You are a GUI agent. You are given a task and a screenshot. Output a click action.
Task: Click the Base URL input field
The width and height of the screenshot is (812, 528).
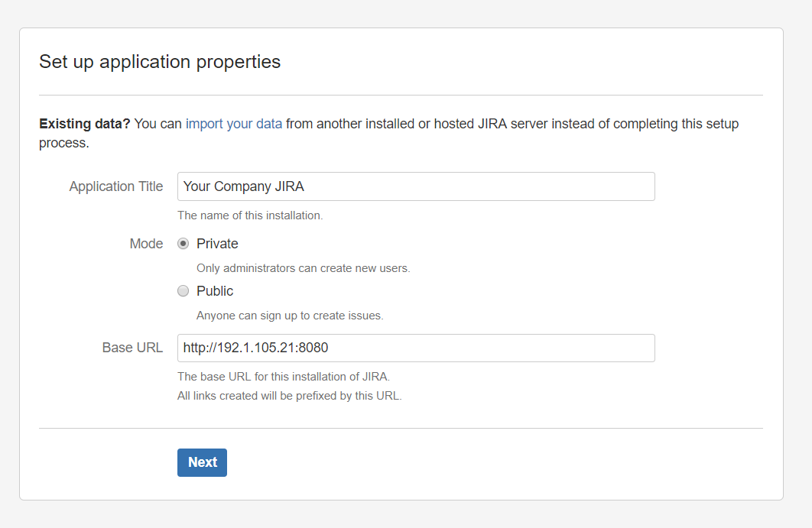(x=416, y=348)
